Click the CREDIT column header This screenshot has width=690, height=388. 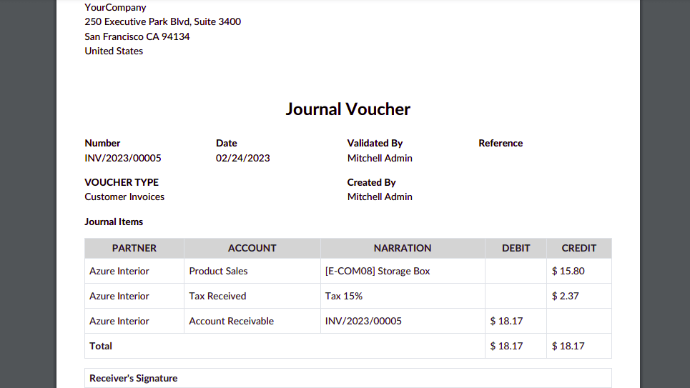click(x=579, y=248)
